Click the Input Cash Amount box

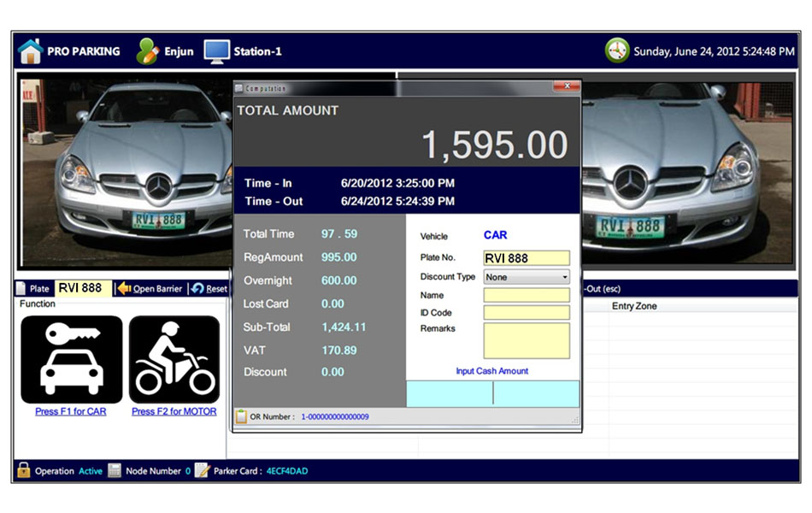click(492, 393)
